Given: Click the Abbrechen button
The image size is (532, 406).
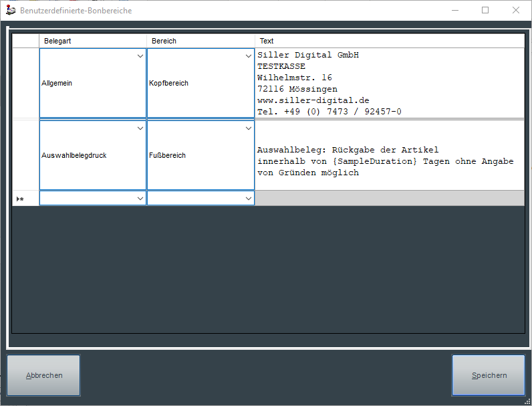Looking at the screenshot, I should coord(44,375).
